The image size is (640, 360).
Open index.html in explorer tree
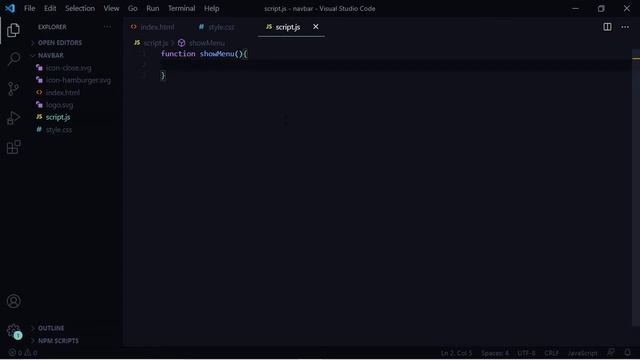[62, 93]
